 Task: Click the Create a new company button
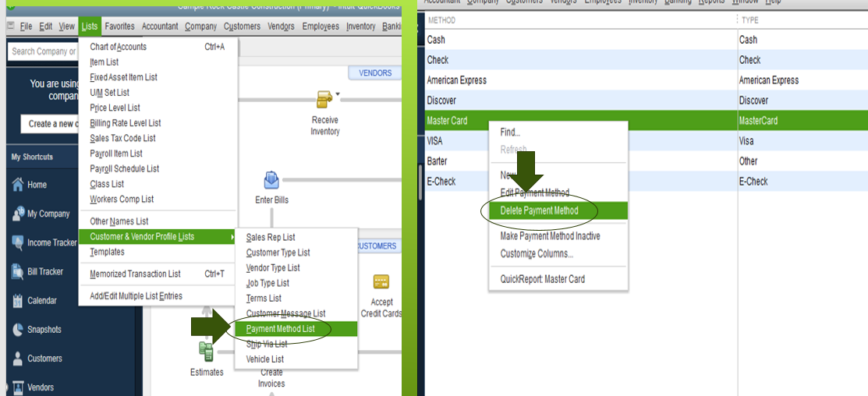point(51,124)
